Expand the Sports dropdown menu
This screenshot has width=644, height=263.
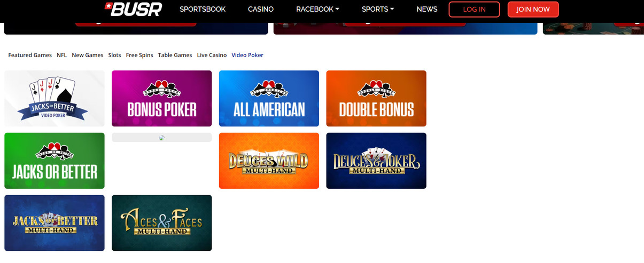click(378, 9)
